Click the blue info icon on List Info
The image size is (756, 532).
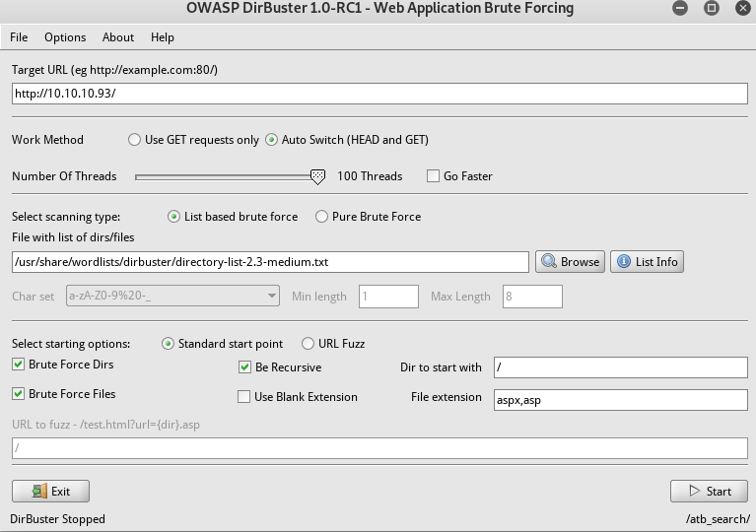(623, 262)
